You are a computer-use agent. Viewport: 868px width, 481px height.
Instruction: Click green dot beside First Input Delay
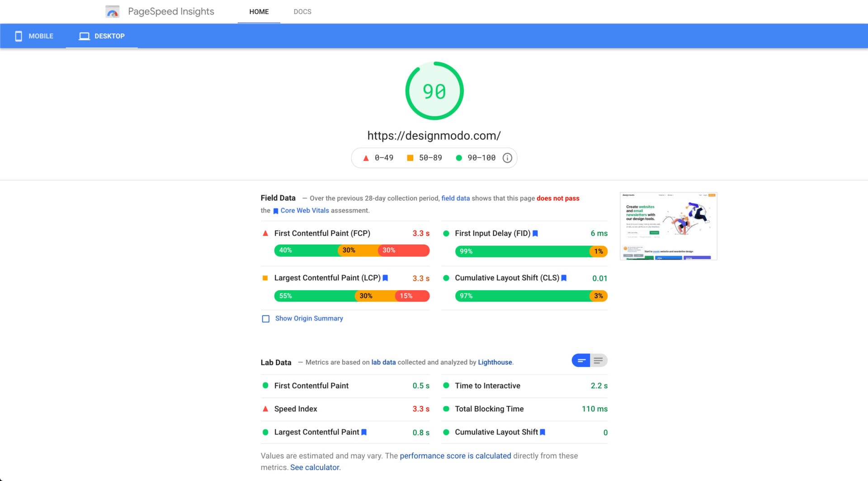point(446,233)
